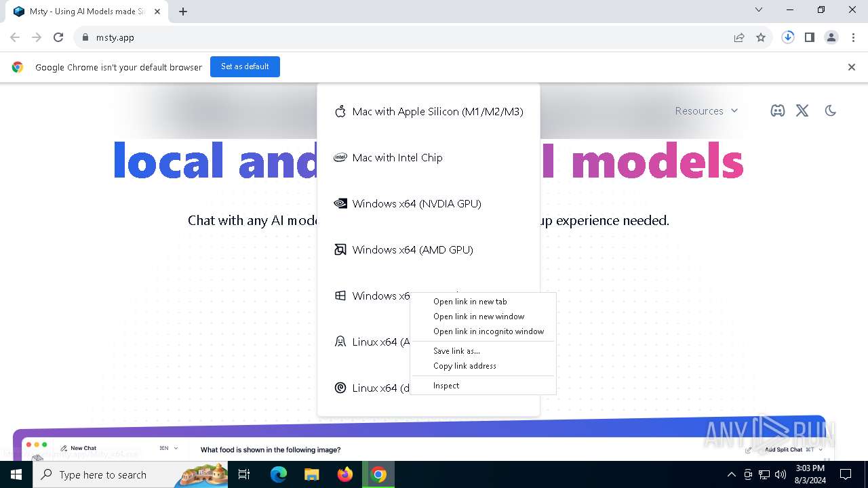
Task: Launch Microsoft Edge from taskbar
Action: click(x=279, y=474)
